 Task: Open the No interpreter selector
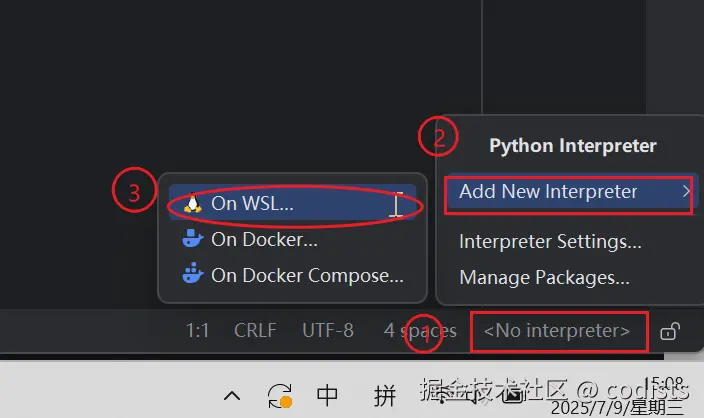coord(557,331)
